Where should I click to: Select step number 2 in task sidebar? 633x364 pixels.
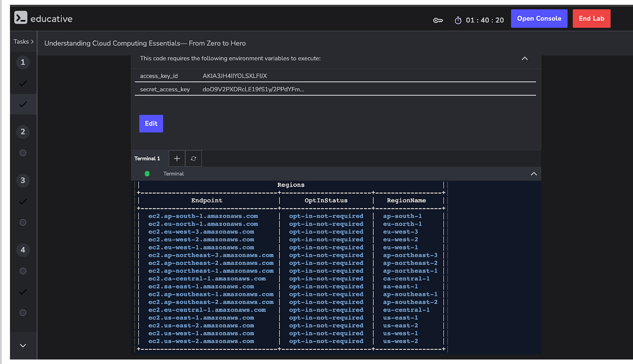tap(23, 132)
